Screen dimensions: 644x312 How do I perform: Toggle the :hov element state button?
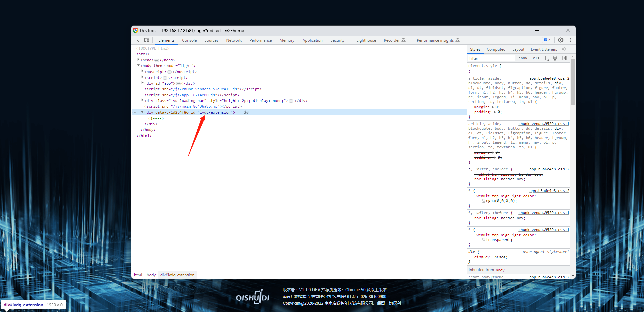523,58
